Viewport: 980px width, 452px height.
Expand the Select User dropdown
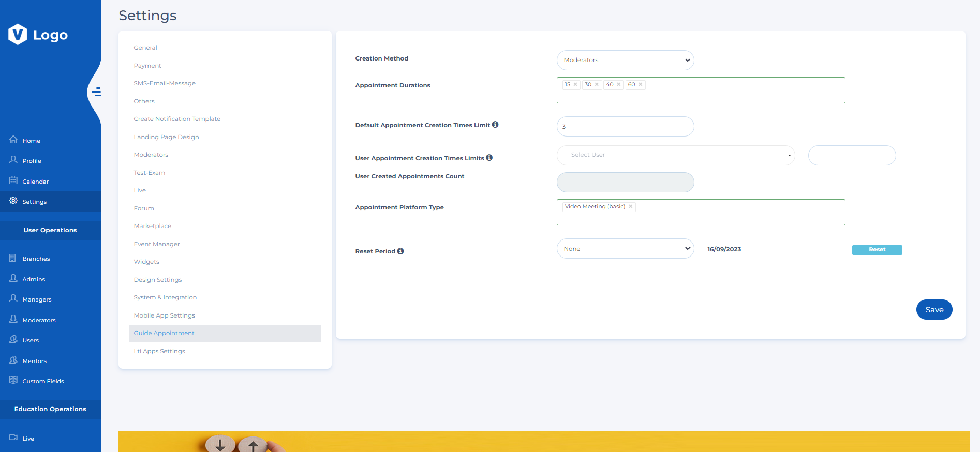[675, 155]
